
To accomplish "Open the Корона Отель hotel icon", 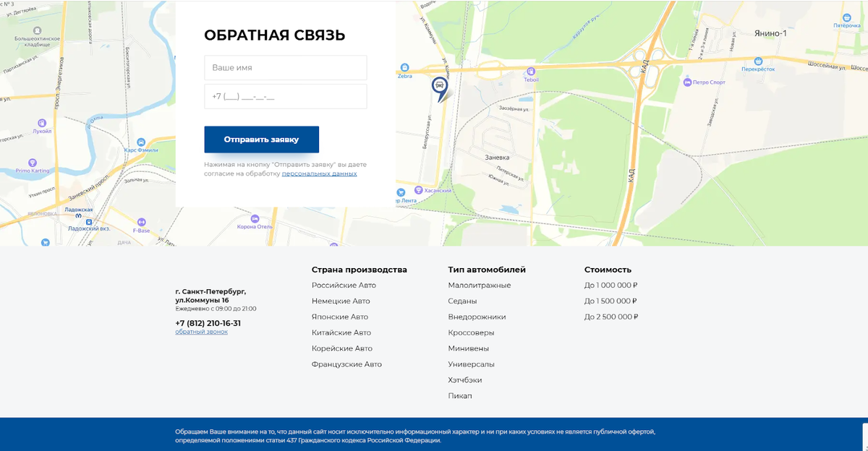I will point(255,218).
